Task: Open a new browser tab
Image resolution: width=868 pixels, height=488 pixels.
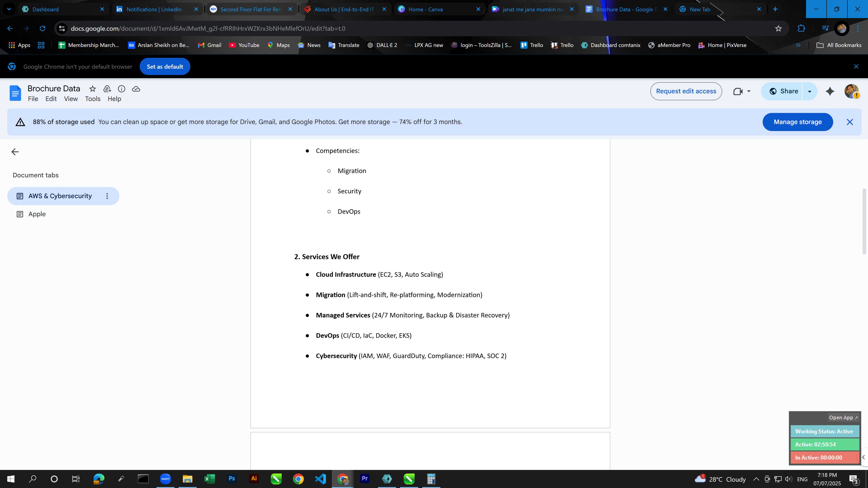Action: pyautogui.click(x=775, y=9)
